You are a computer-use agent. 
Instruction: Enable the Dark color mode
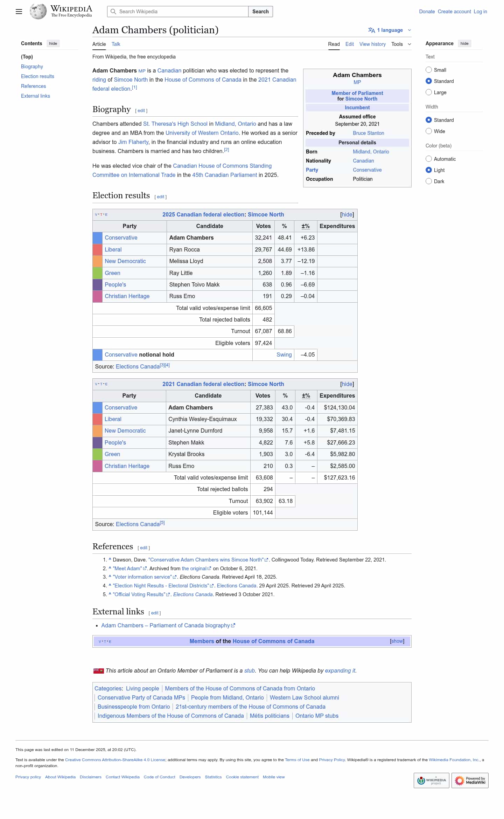click(429, 181)
